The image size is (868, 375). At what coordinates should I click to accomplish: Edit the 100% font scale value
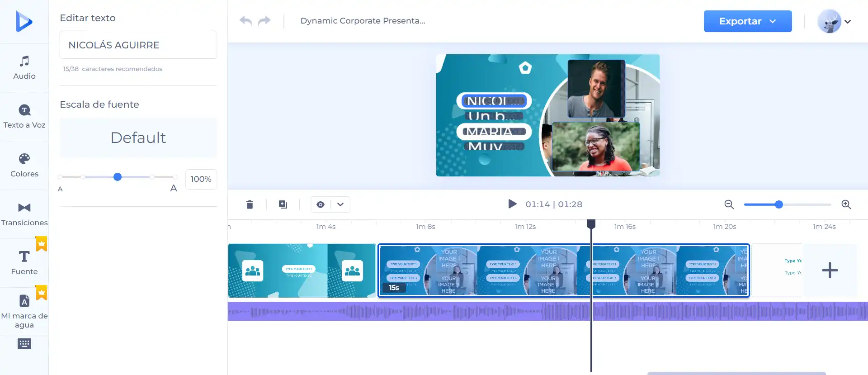(x=201, y=179)
